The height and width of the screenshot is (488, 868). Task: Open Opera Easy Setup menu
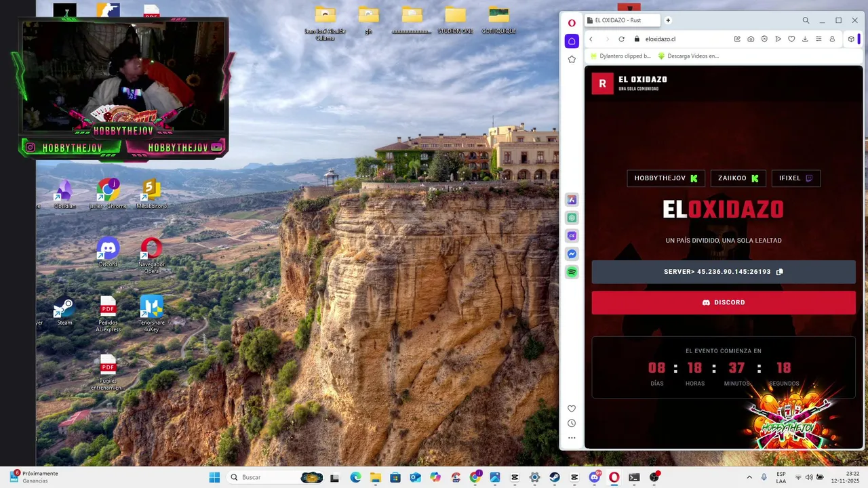coord(818,39)
